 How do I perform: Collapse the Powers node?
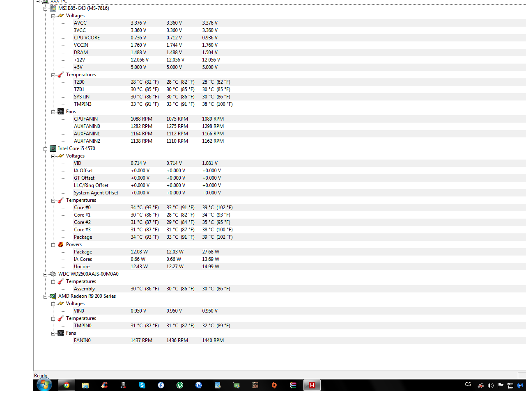[x=53, y=245]
